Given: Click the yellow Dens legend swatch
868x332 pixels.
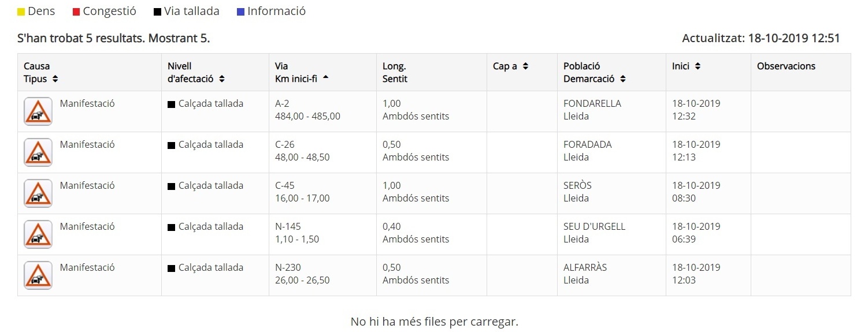Looking at the screenshot, I should (21, 12).
